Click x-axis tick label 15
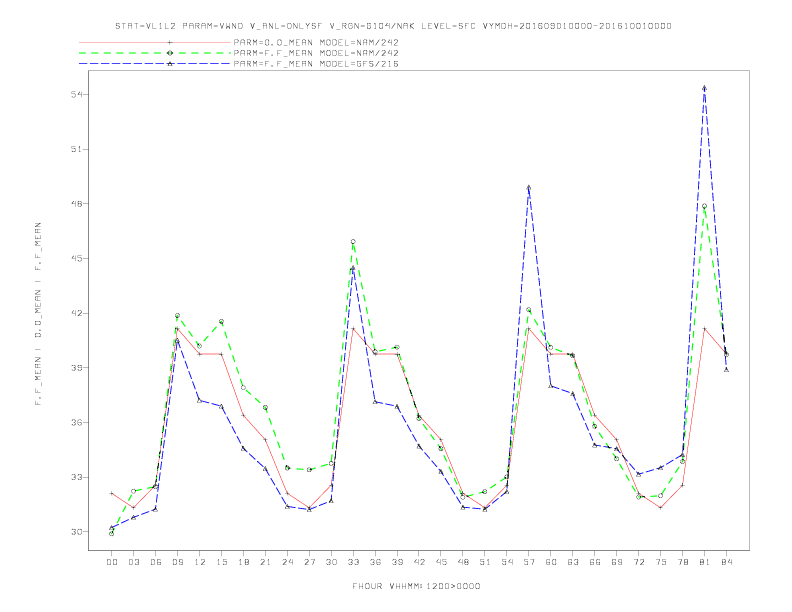792x612 pixels. pos(221,562)
